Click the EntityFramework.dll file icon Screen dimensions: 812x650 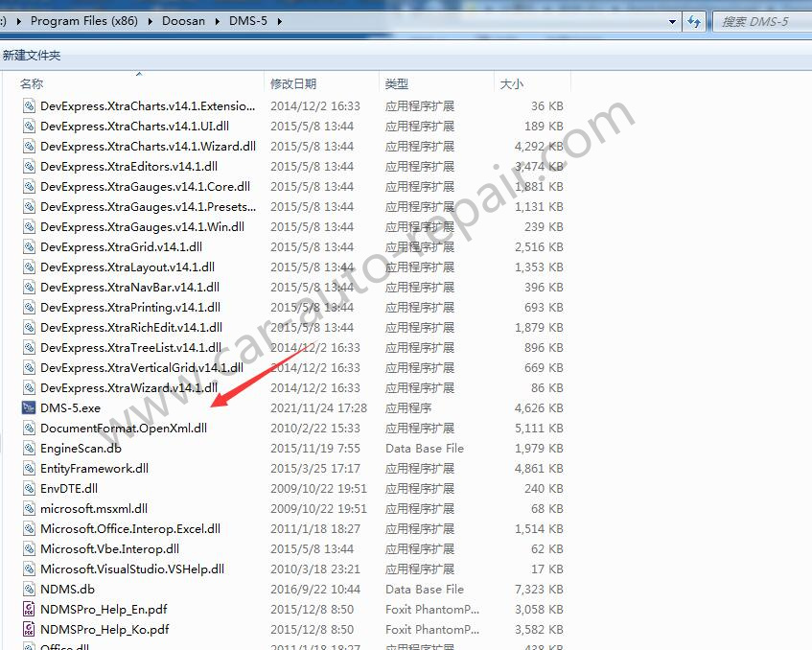click(x=29, y=468)
